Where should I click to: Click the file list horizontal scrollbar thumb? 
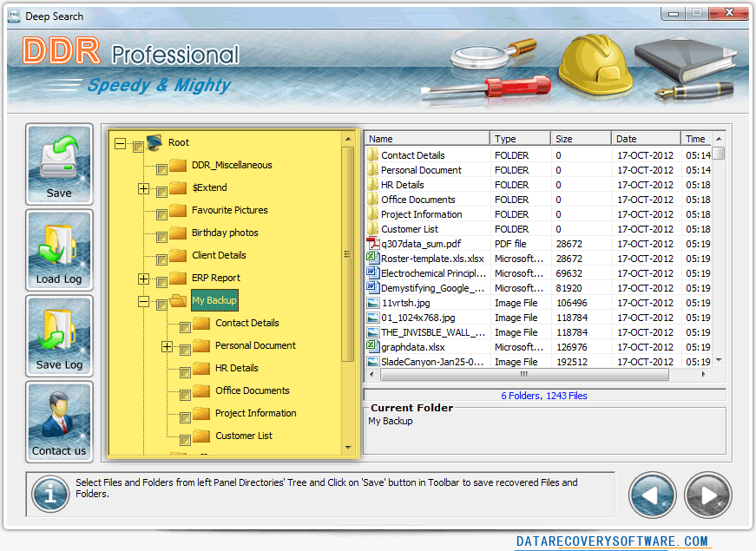(x=524, y=375)
